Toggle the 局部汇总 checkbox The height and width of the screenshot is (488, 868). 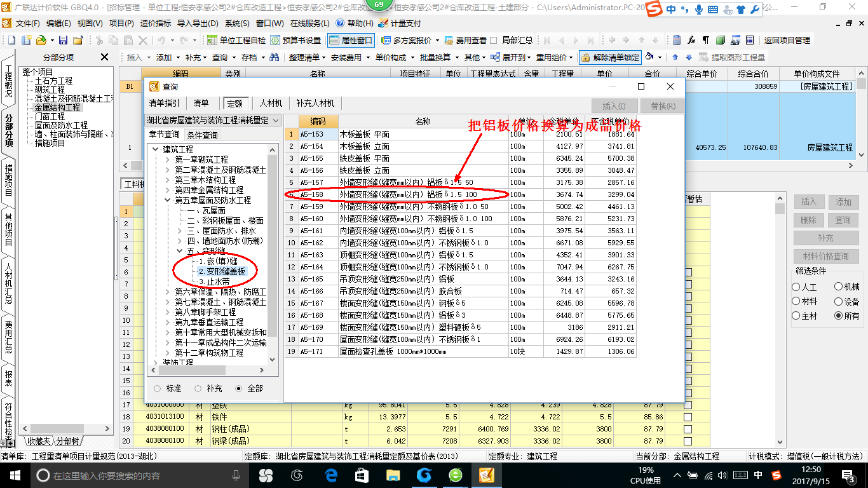coord(494,40)
